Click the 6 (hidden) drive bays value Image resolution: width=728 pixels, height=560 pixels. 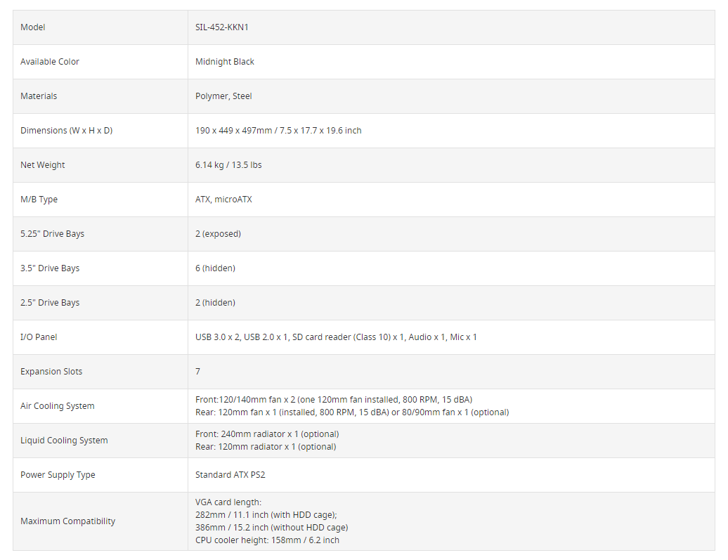(215, 268)
